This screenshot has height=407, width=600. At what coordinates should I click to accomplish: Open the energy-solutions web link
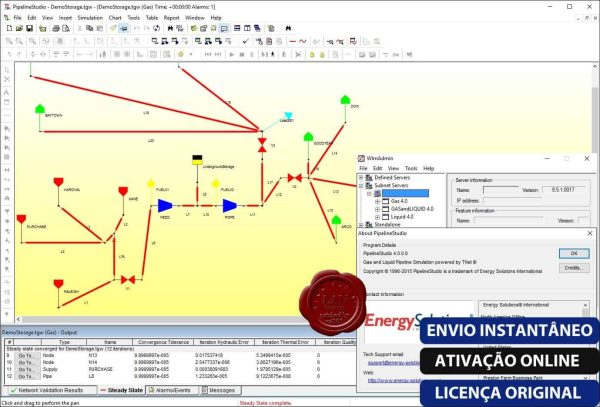tap(395, 380)
